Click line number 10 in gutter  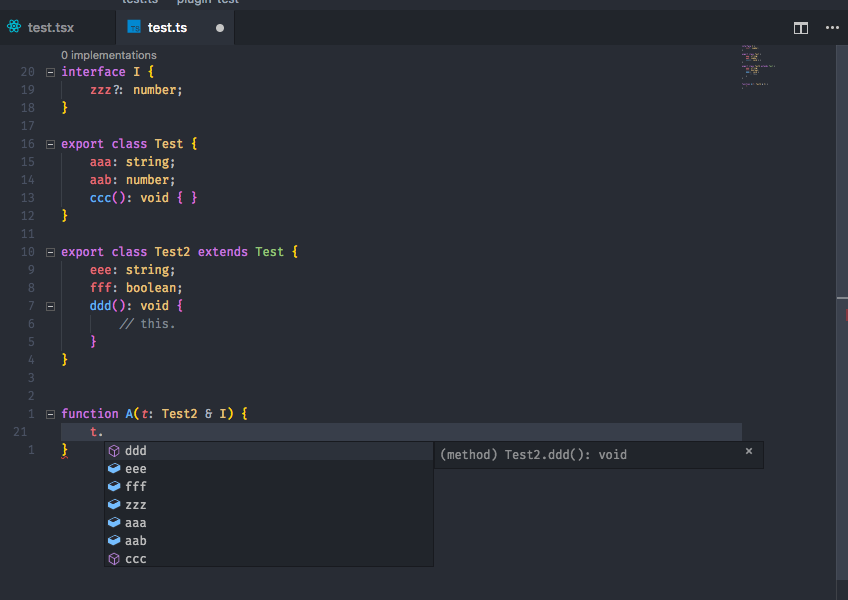[28, 252]
